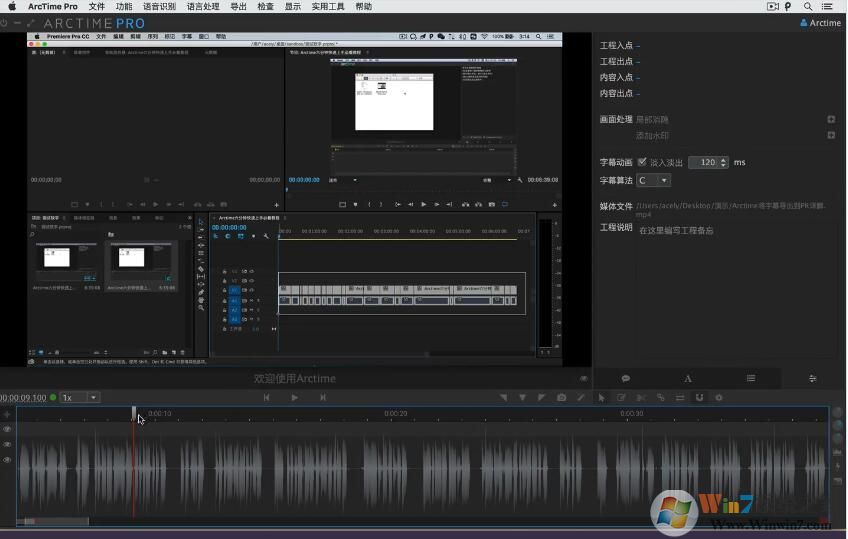The image size is (848, 539).
Task: Click the stepper arrows on the 120 ms field
Action: (x=723, y=162)
